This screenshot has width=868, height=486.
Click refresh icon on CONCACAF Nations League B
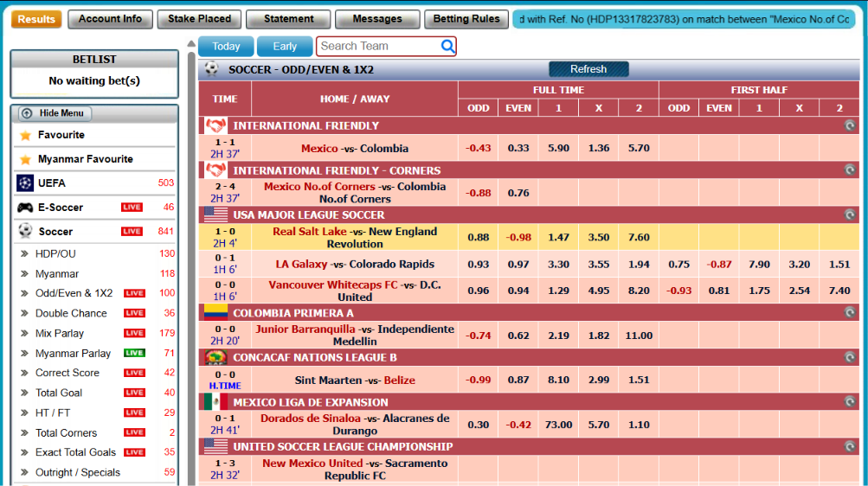[x=849, y=357]
